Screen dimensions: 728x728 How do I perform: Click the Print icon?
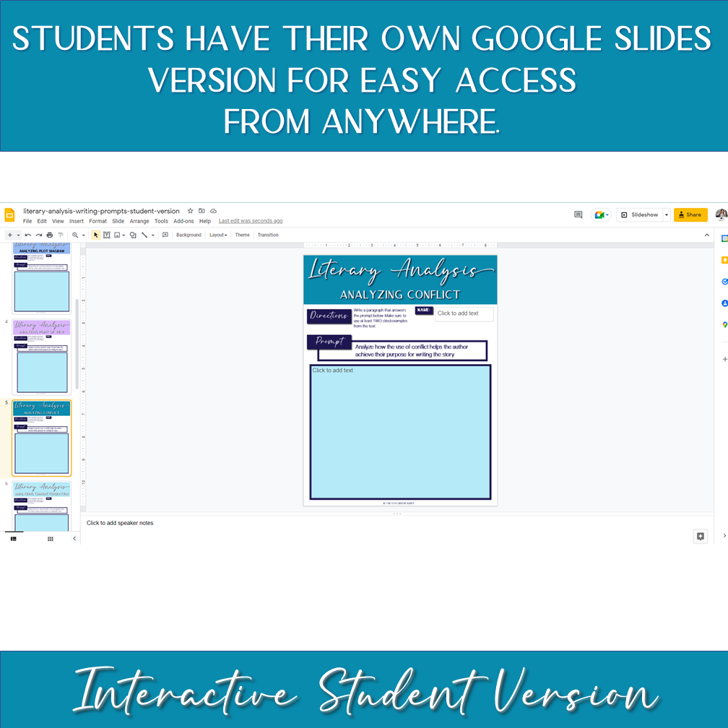(49, 235)
